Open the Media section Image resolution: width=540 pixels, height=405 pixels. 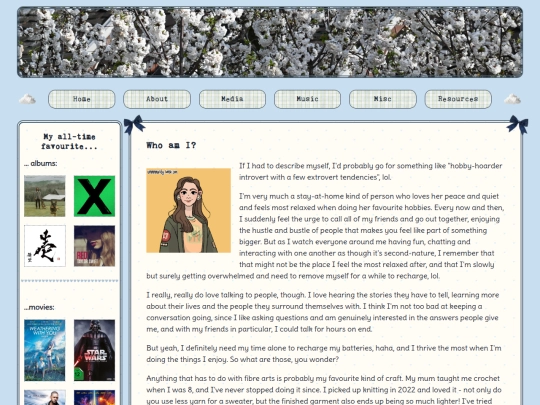pos(232,99)
